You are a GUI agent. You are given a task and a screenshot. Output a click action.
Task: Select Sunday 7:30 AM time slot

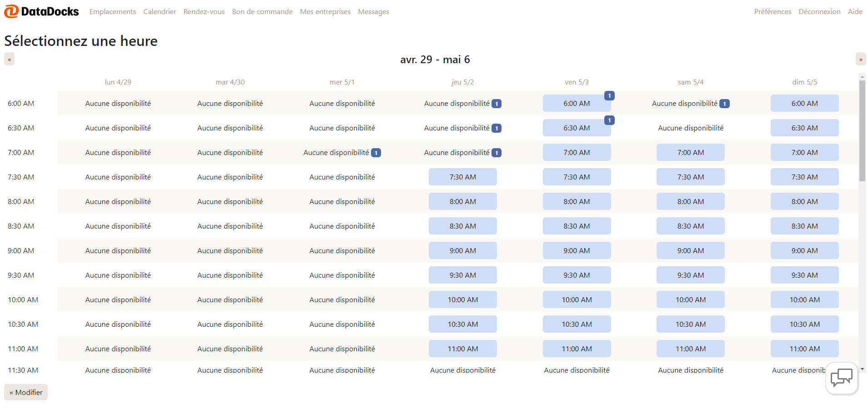[804, 177]
